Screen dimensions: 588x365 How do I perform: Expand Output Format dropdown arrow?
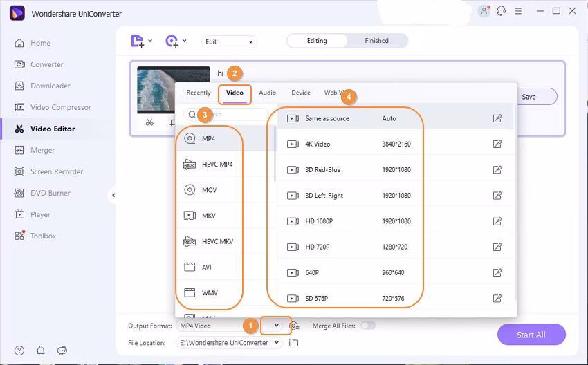277,326
